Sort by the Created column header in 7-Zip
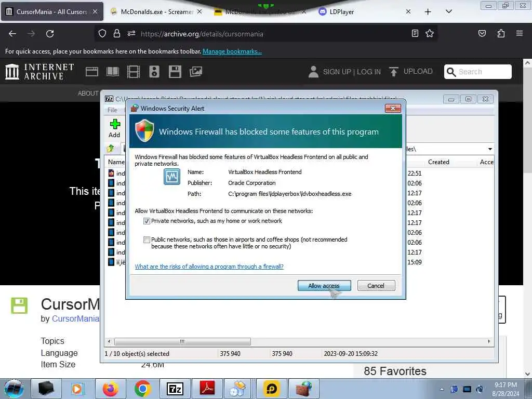Viewport: 532px width, 399px height. pyautogui.click(x=438, y=162)
